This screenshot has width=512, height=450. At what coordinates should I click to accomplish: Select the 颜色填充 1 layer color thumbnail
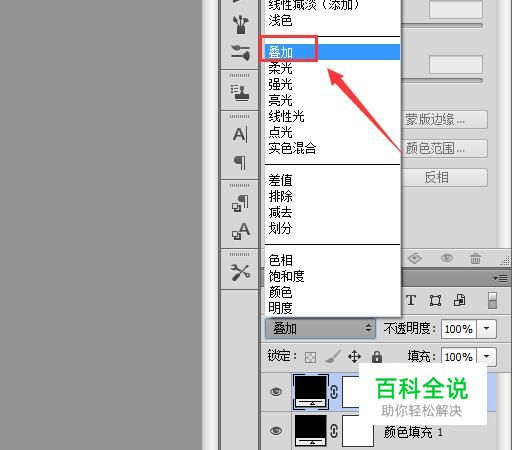[310, 431]
